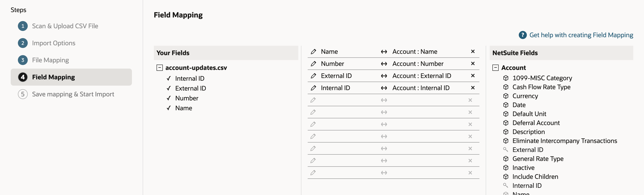
Task: Click the arrow icon in Number mapping row
Action: (x=384, y=64)
